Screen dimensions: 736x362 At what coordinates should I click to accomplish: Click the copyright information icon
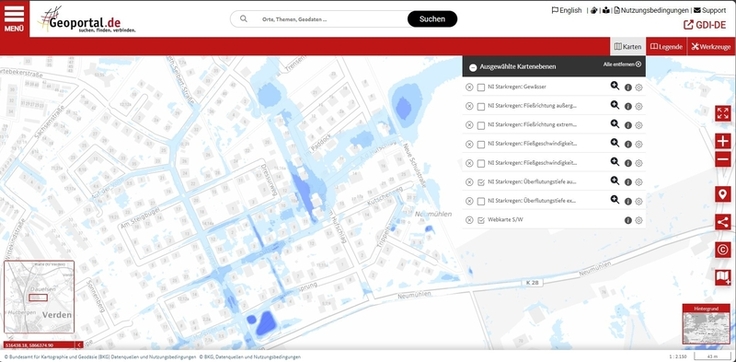point(723,250)
